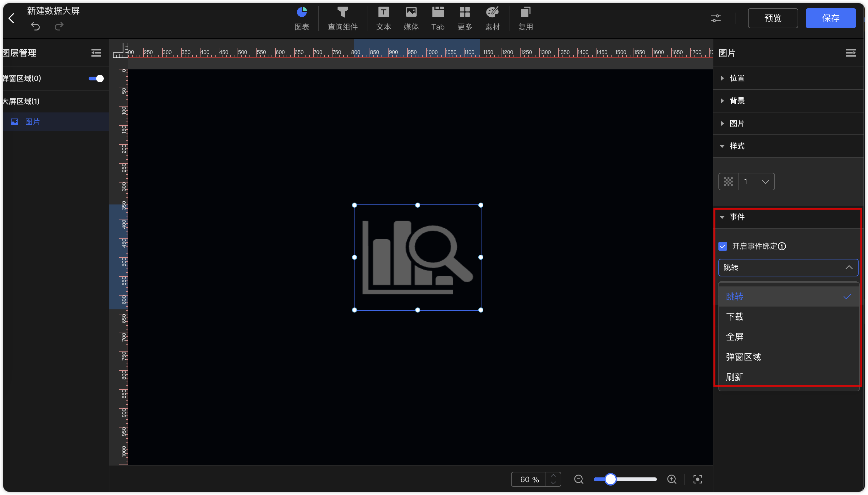This screenshot has height=495, width=868.
Task: Click the zoom out magnifier
Action: (x=579, y=479)
